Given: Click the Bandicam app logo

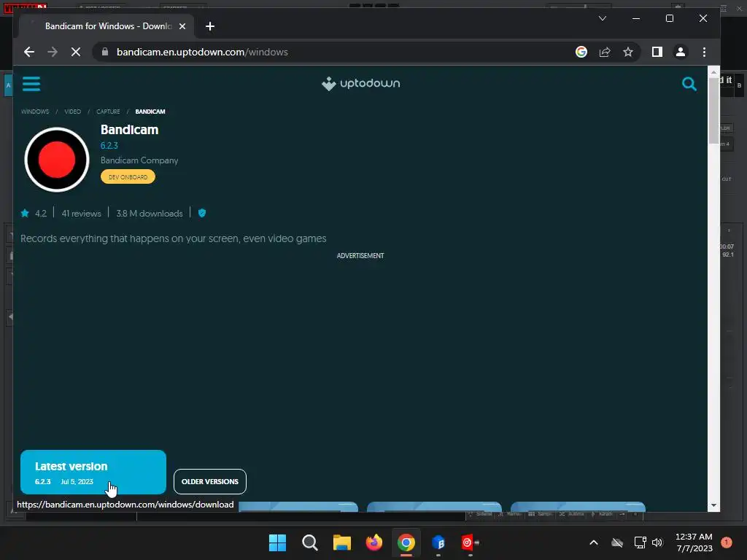Looking at the screenshot, I should click(x=57, y=160).
